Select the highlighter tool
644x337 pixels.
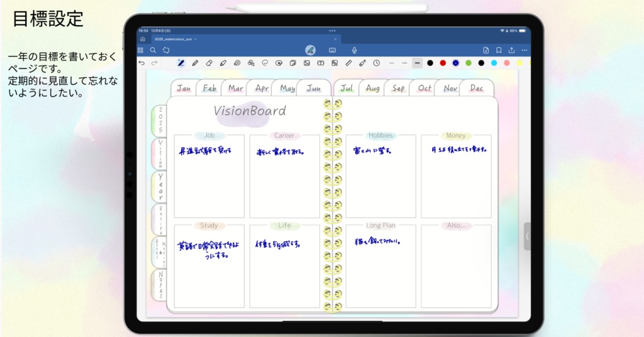[x=223, y=63]
